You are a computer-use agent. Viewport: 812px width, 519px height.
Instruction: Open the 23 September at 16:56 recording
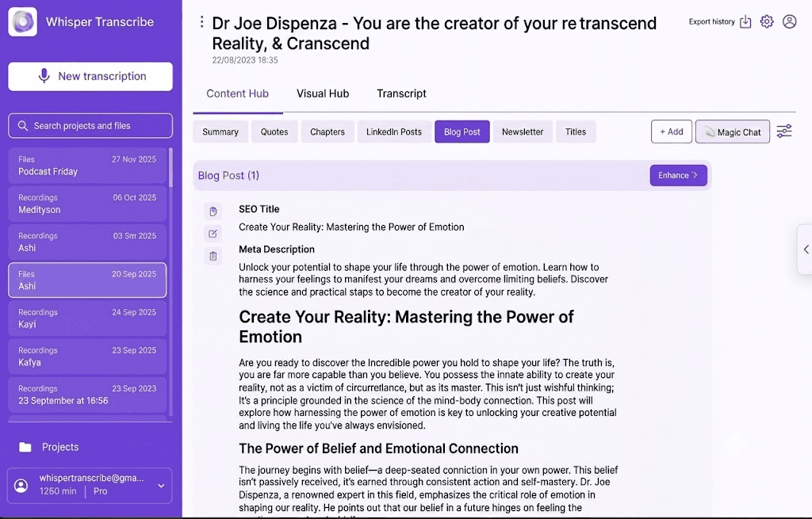tap(87, 395)
